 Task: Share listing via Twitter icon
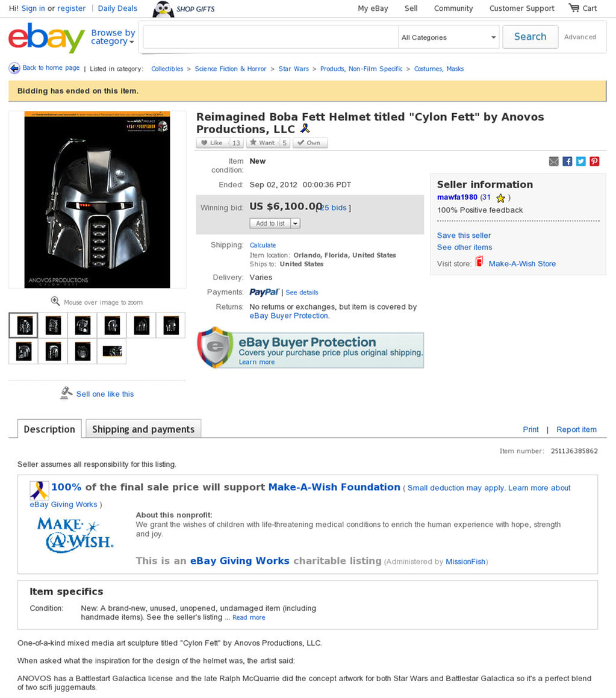(x=581, y=161)
